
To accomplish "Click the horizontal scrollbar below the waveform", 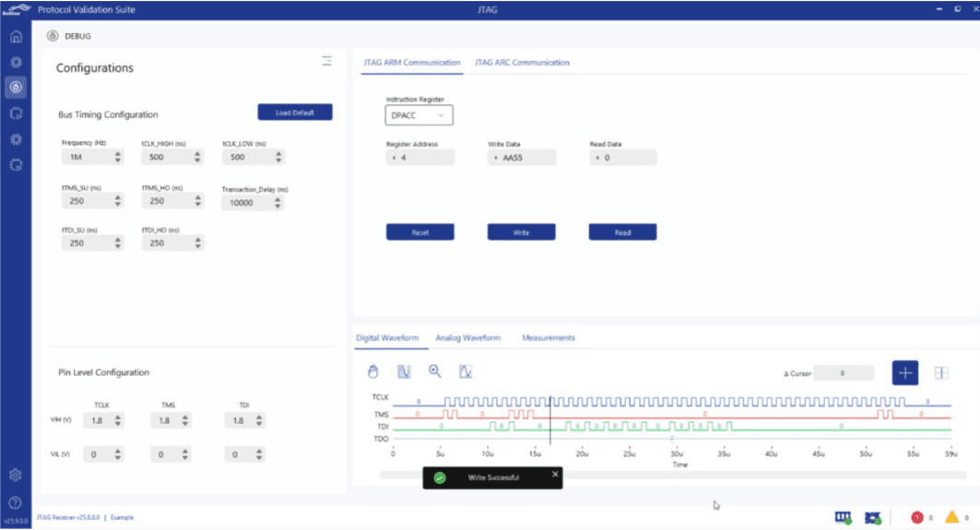I will click(x=672, y=475).
